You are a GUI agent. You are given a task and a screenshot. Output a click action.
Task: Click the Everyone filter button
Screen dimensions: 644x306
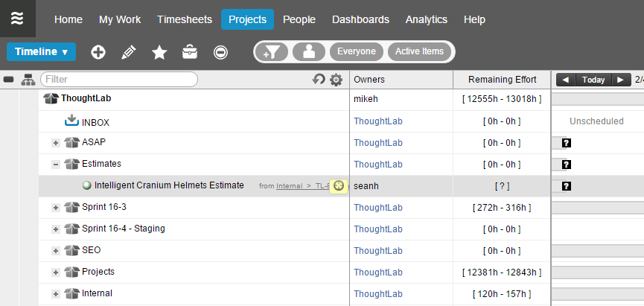click(x=357, y=52)
